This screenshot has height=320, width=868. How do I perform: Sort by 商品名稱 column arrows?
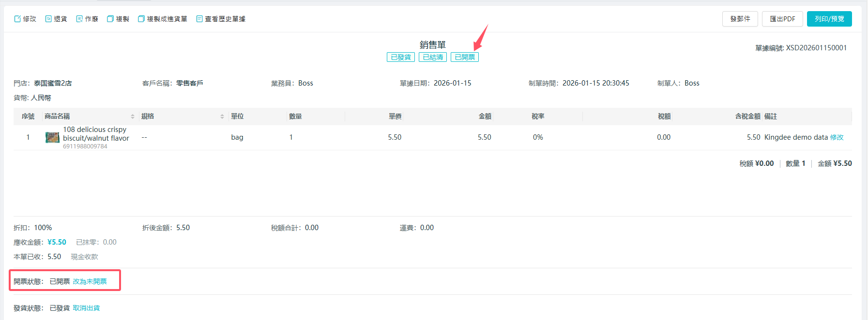pyautogui.click(x=133, y=116)
